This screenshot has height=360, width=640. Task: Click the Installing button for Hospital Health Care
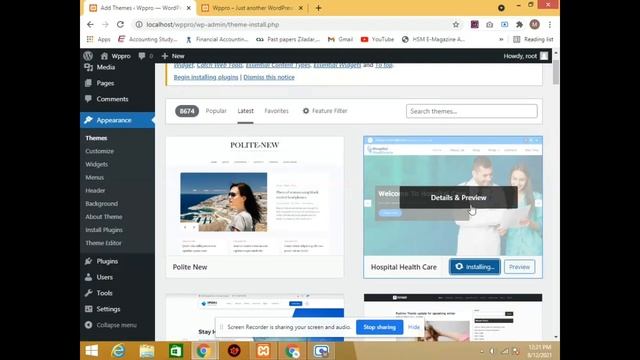[x=475, y=267]
